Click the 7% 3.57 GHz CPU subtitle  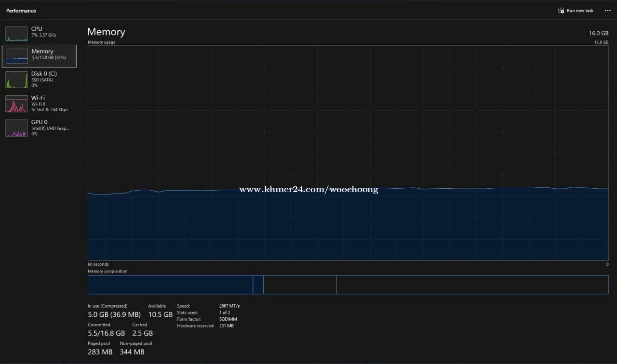(x=44, y=35)
